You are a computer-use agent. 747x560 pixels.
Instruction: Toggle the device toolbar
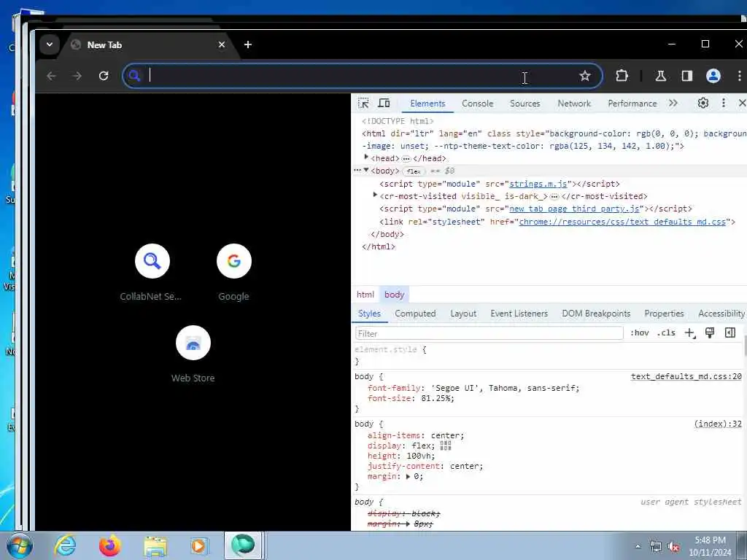tap(384, 104)
